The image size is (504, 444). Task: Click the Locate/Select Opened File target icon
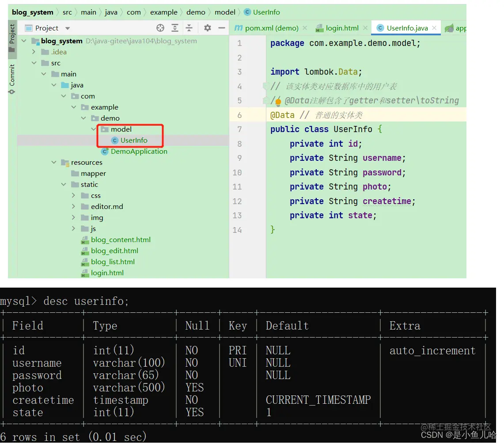tap(160, 28)
